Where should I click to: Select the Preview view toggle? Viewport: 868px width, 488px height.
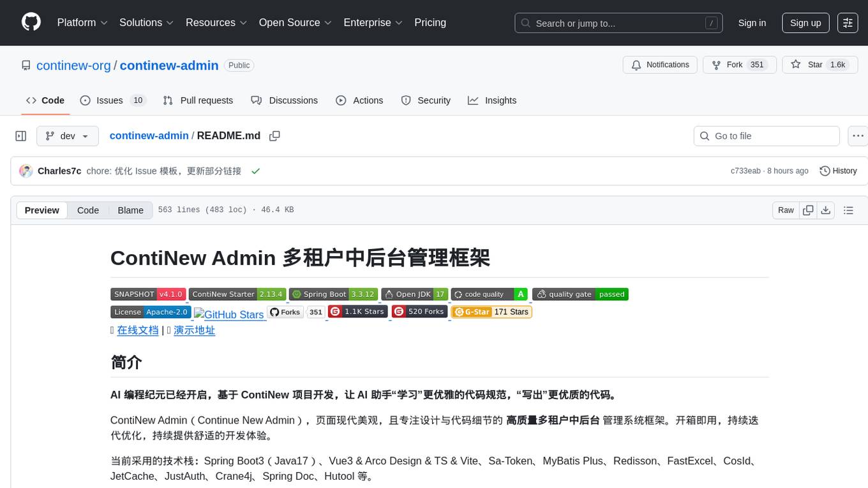(x=42, y=210)
